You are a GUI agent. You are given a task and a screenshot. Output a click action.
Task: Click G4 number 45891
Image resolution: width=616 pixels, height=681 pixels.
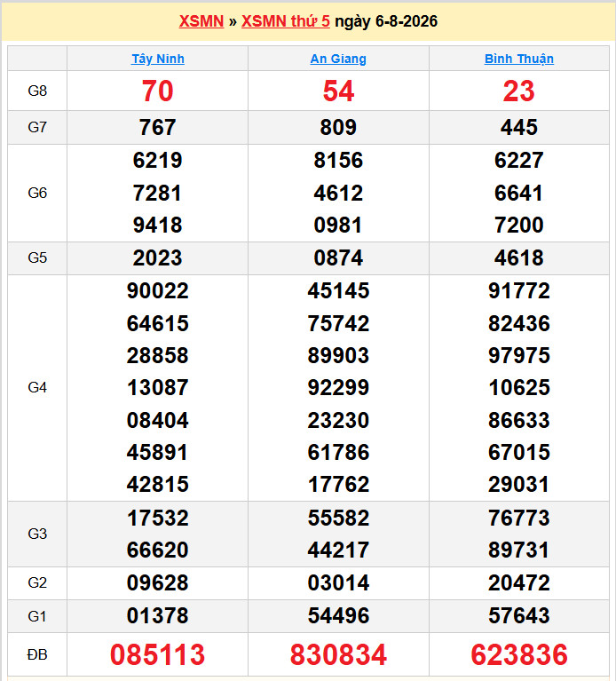coord(158,452)
